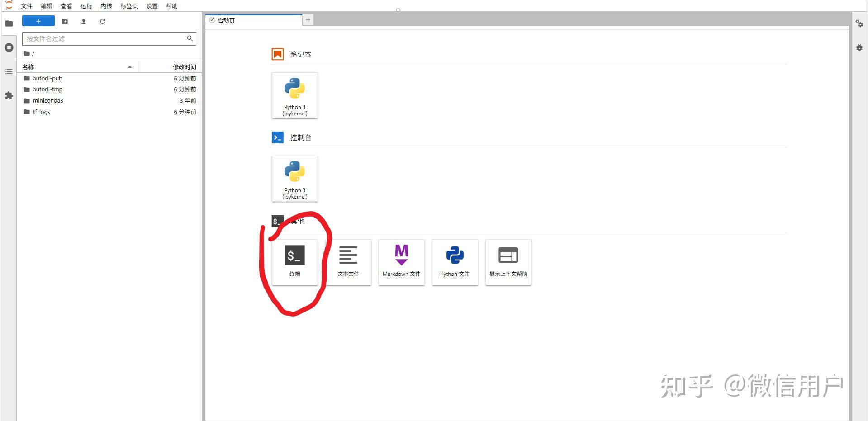The width and height of the screenshot is (868, 421).
Task: Open the extension manager sidebar tab
Action: click(9, 95)
